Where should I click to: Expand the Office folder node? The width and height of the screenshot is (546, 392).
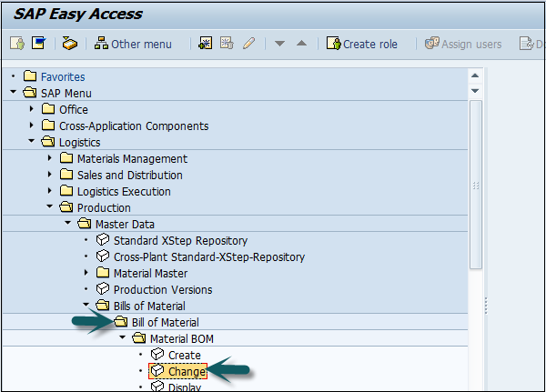[33, 109]
